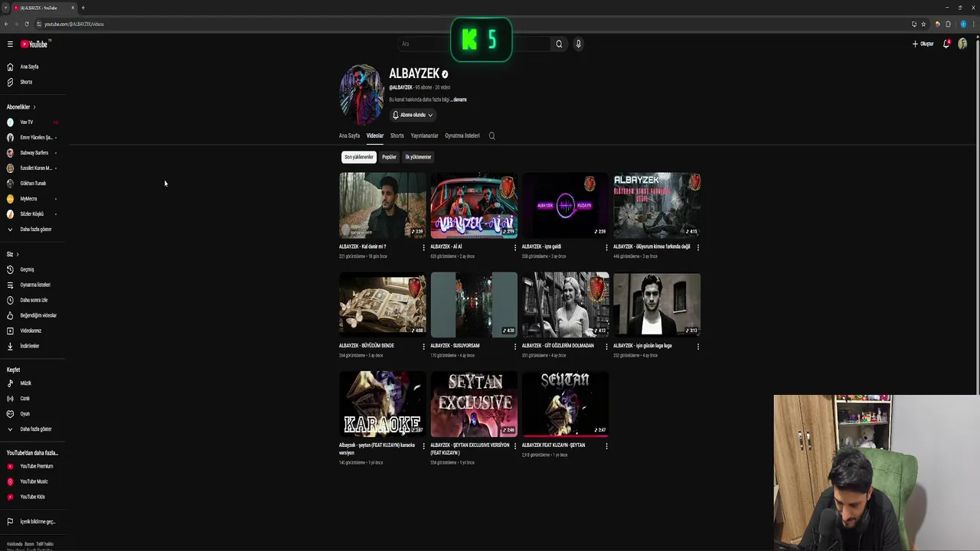Viewport: 980px width, 551px height.
Task: Expand the Siz section
Action: 12,254
